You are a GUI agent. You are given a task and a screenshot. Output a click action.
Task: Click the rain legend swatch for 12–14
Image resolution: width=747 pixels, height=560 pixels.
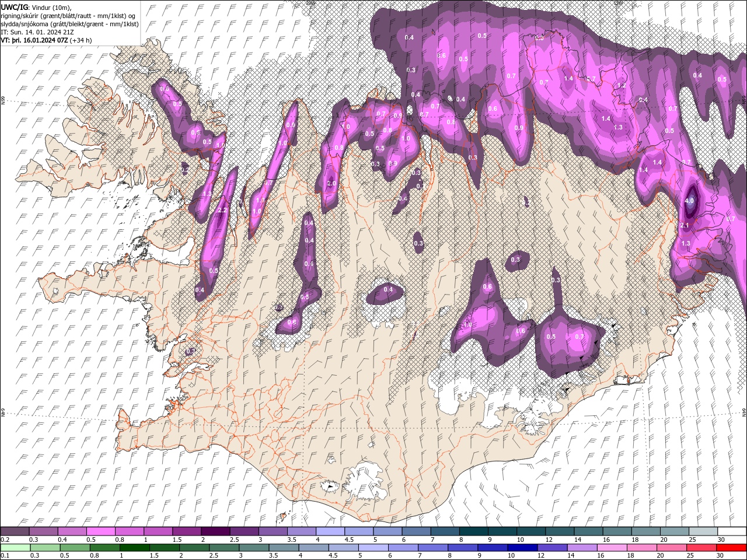coord(553,548)
